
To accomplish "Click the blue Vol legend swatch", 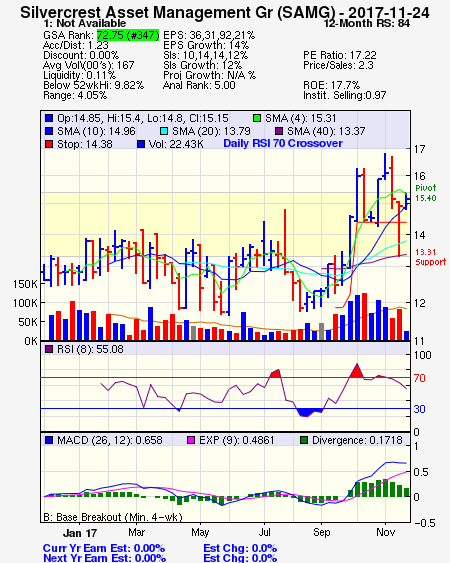I will (141, 144).
